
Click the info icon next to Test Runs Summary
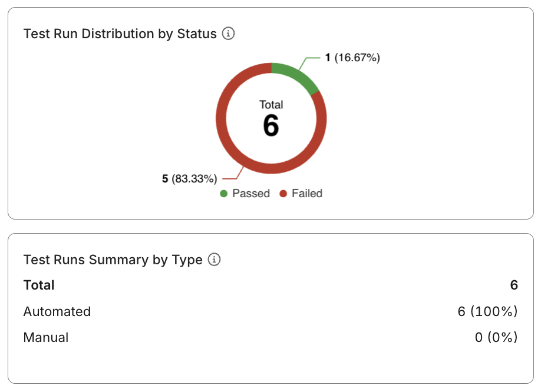[215, 259]
